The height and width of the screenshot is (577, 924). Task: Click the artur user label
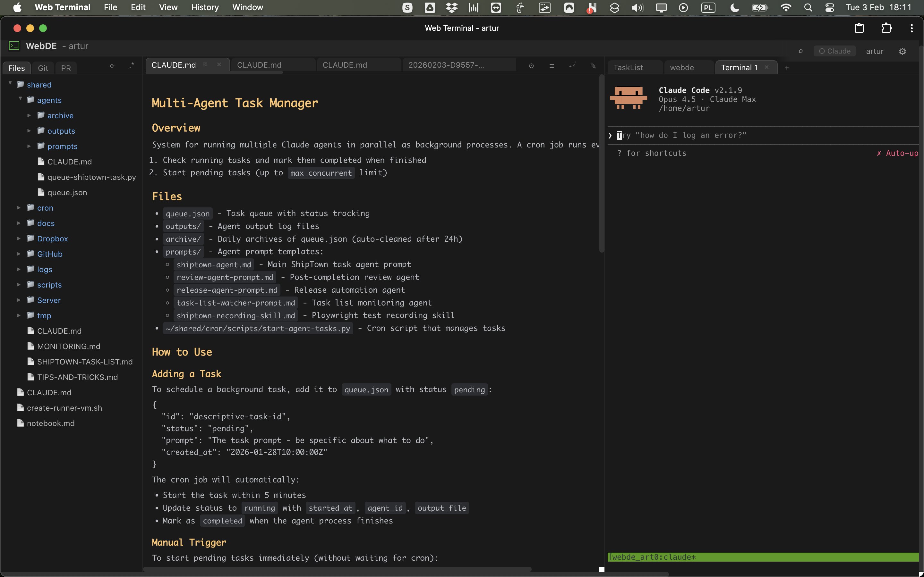[874, 51]
